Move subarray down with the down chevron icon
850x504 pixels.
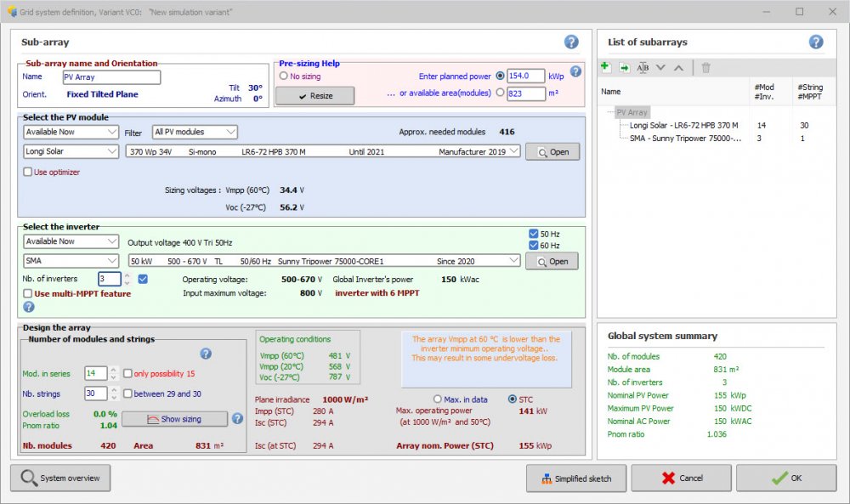click(x=660, y=67)
